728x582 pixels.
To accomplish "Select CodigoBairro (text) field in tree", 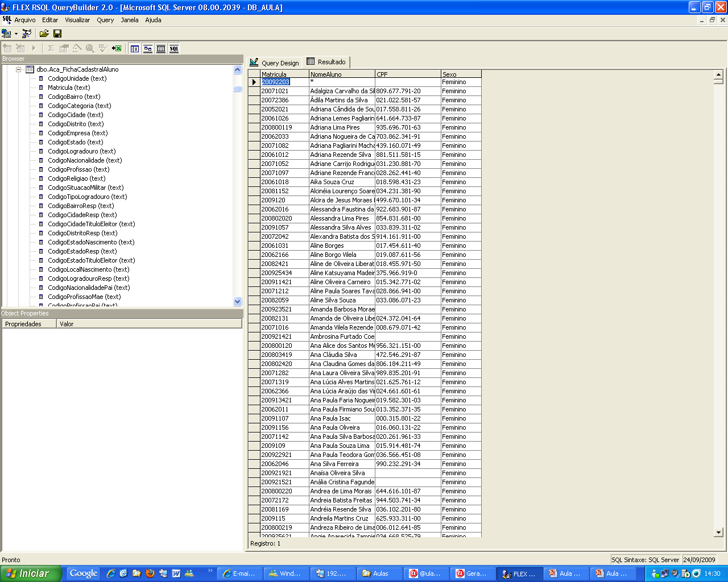I will click(x=74, y=97).
